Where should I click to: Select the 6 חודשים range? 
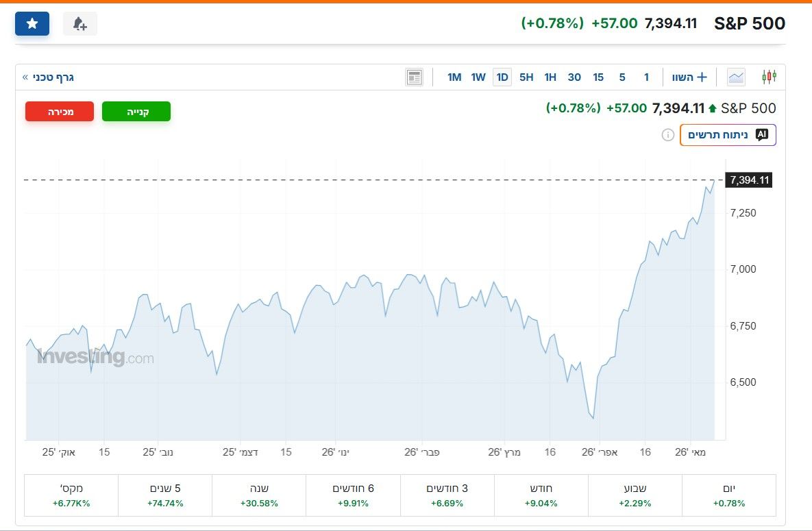coord(353,495)
